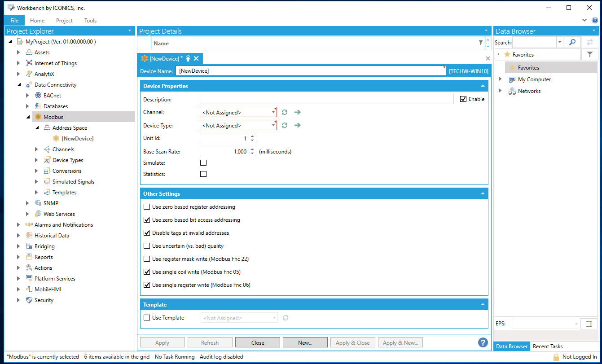This screenshot has height=364, width=602.
Task: Open the Channel dropdown
Action: tap(273, 112)
